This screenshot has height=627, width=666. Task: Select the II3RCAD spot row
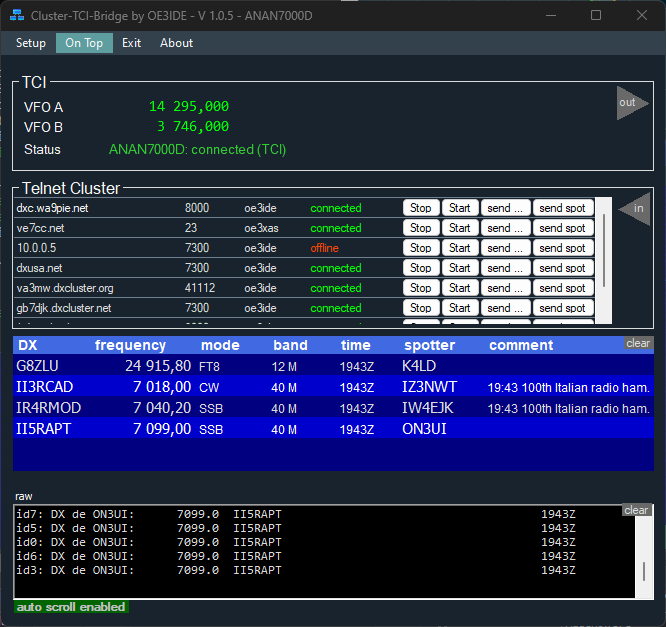(x=333, y=387)
